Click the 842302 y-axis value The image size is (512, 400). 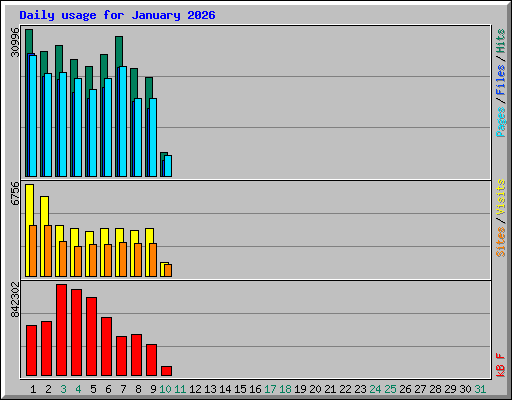15,300
